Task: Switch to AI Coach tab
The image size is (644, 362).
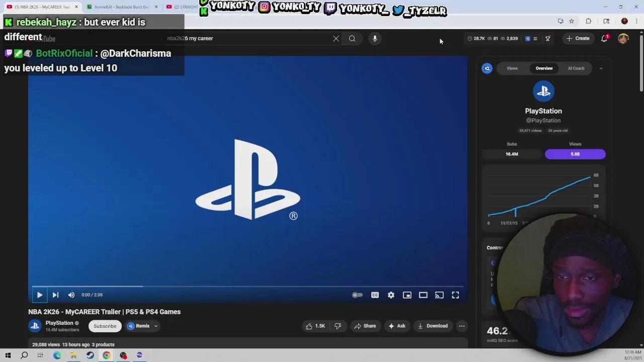Action: tap(576, 68)
